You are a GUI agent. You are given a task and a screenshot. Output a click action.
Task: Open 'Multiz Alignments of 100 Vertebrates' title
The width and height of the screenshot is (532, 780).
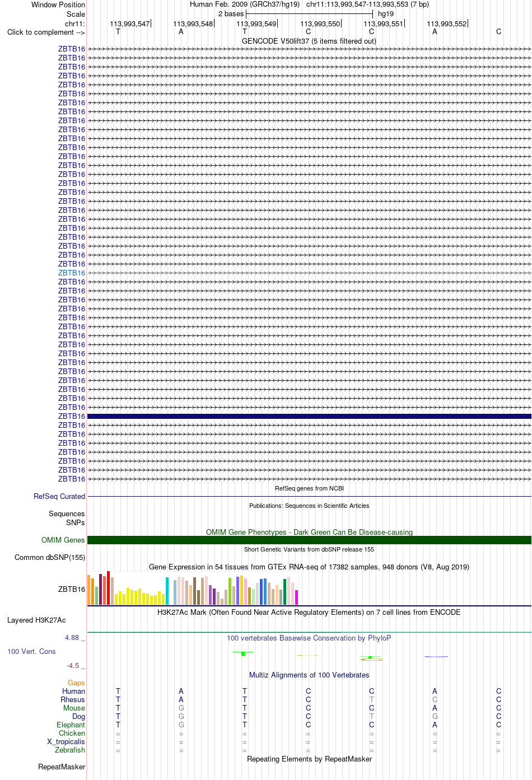[x=309, y=675]
